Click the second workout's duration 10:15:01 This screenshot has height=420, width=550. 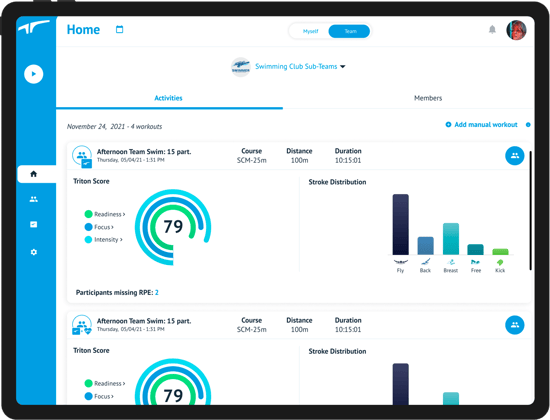(348, 329)
